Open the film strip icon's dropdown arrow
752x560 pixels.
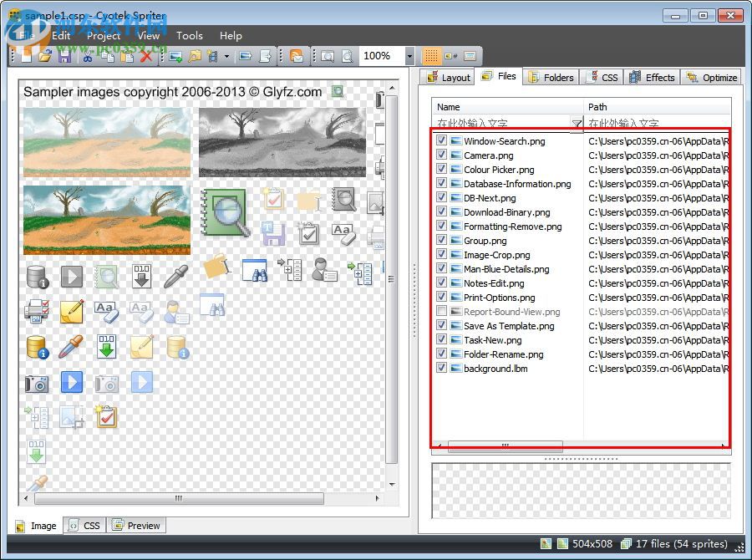coord(226,56)
